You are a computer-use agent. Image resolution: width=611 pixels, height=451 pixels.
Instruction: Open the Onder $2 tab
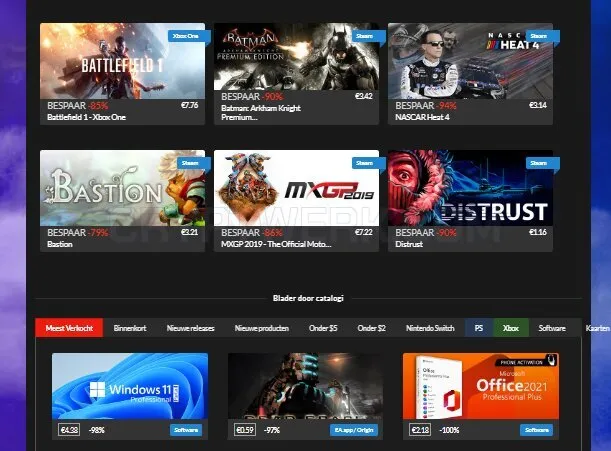pyautogui.click(x=371, y=328)
